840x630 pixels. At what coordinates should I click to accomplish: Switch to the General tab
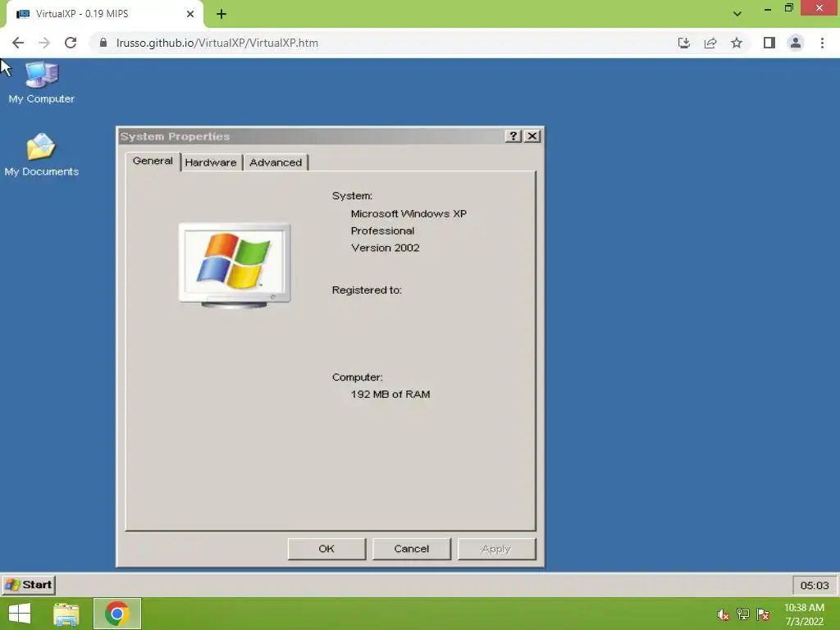pyautogui.click(x=153, y=161)
